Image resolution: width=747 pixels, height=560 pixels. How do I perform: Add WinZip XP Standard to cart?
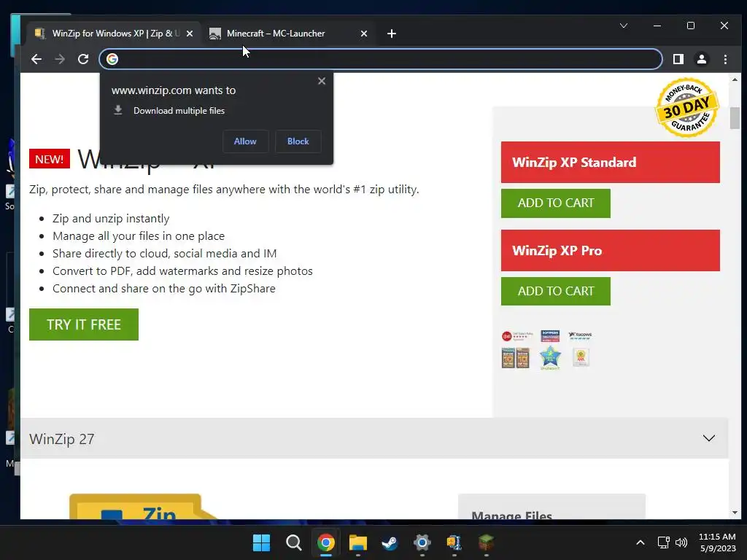[x=555, y=203]
